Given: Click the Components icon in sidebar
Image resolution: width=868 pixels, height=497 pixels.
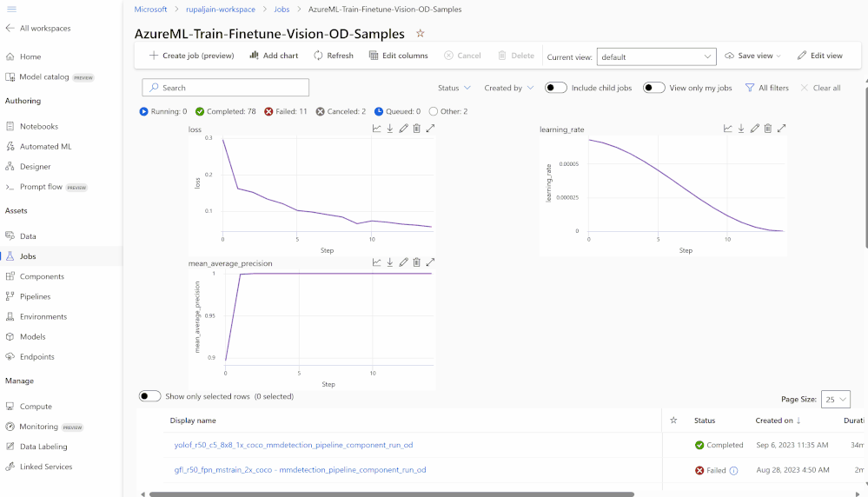Looking at the screenshot, I should 10,276.
